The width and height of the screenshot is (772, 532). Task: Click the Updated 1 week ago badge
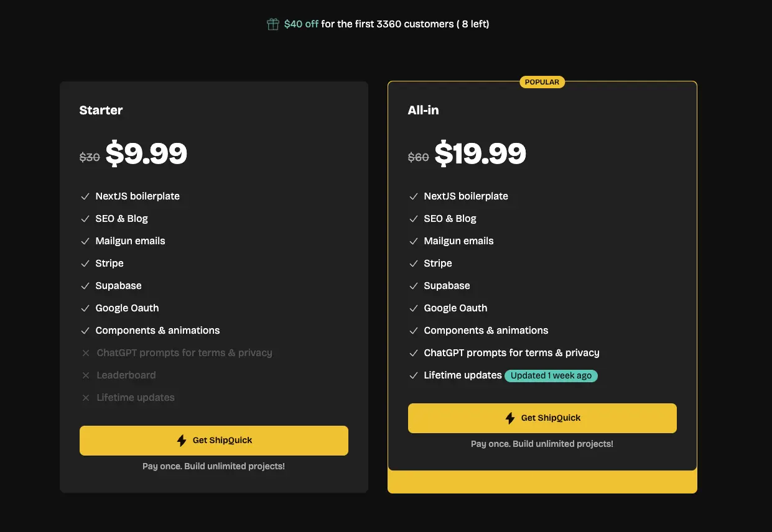click(551, 376)
